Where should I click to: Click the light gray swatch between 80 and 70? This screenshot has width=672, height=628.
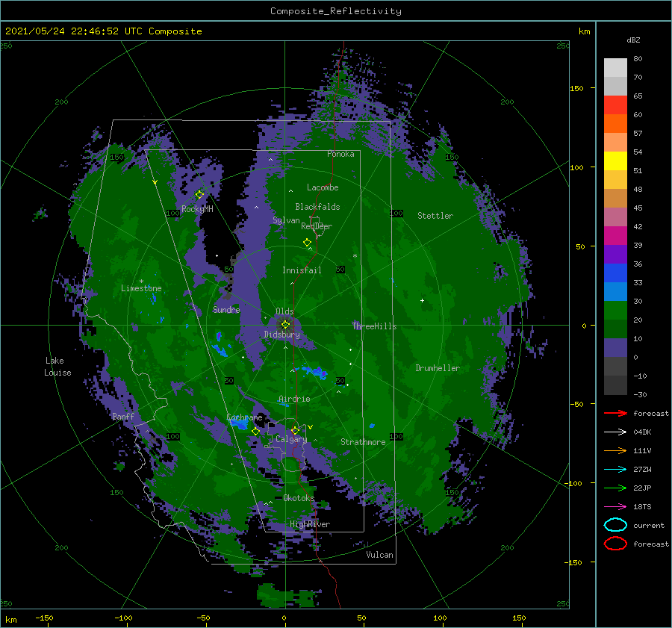point(615,67)
